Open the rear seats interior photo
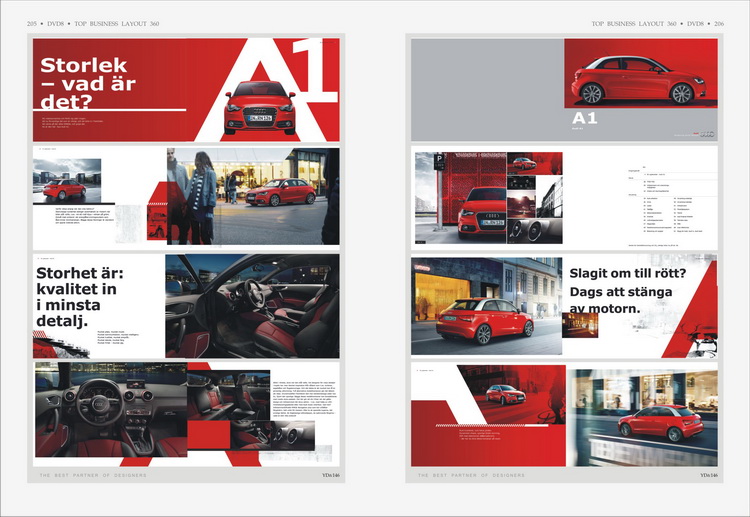Image resolution: width=750 pixels, height=517 pixels. (x=229, y=395)
